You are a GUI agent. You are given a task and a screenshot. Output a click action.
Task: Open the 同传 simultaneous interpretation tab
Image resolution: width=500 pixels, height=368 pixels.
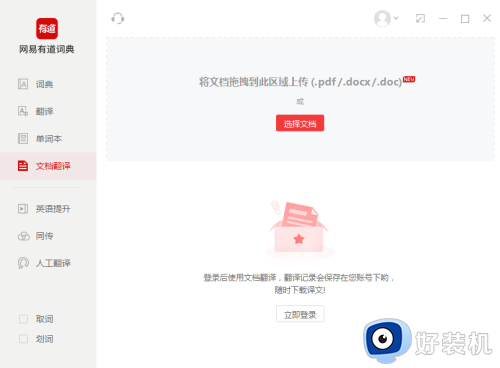[48, 236]
